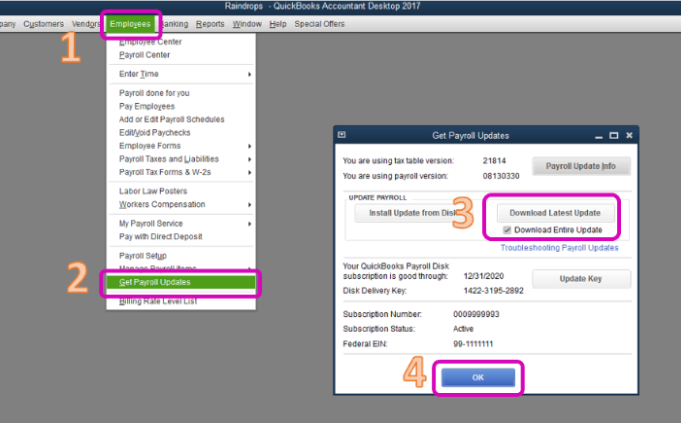Screen dimensions: 681x423
Task: Open the Get Payroll Updates window control icon
Action: (x=342, y=135)
